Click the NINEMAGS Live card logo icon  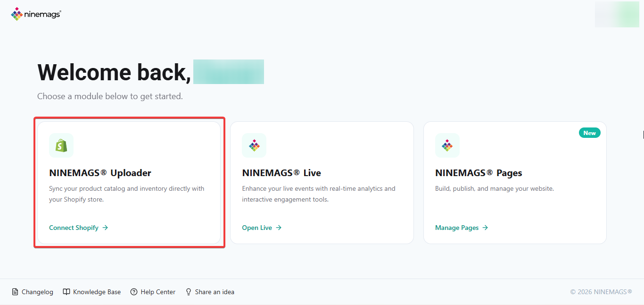point(254,145)
